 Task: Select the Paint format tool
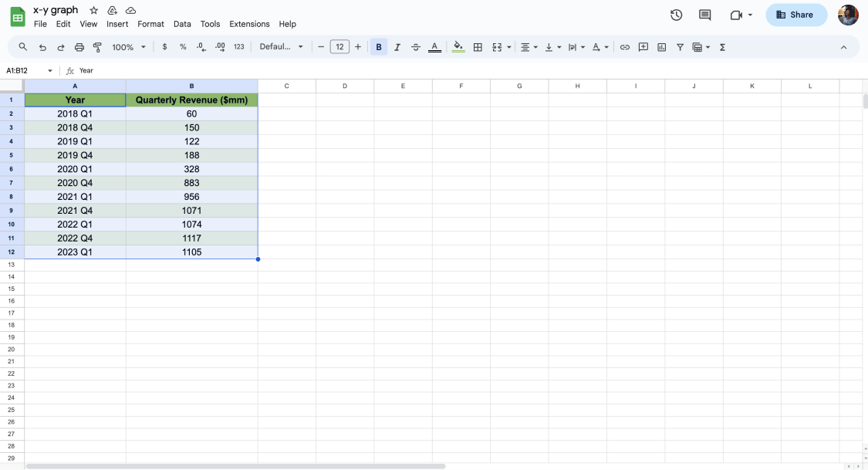(96, 47)
